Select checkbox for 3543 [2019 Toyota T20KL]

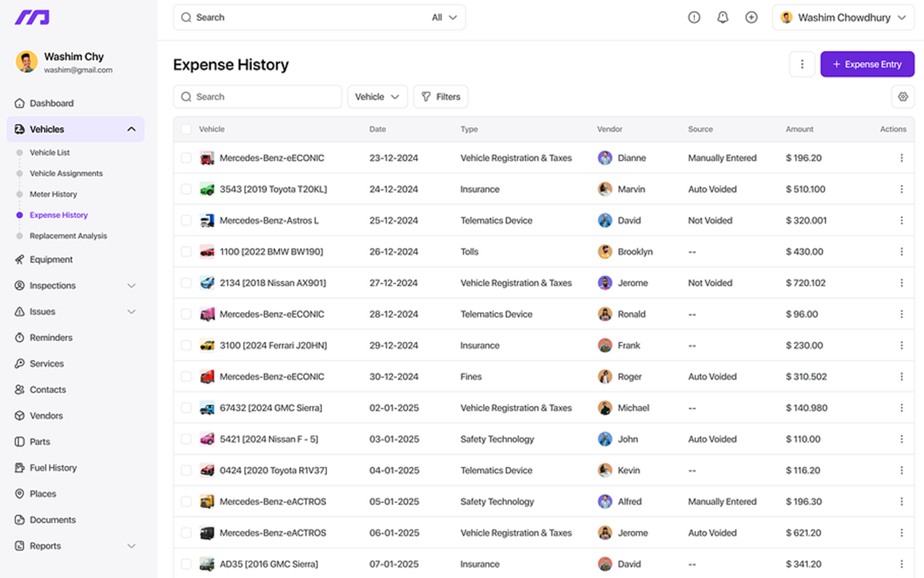[x=186, y=189]
